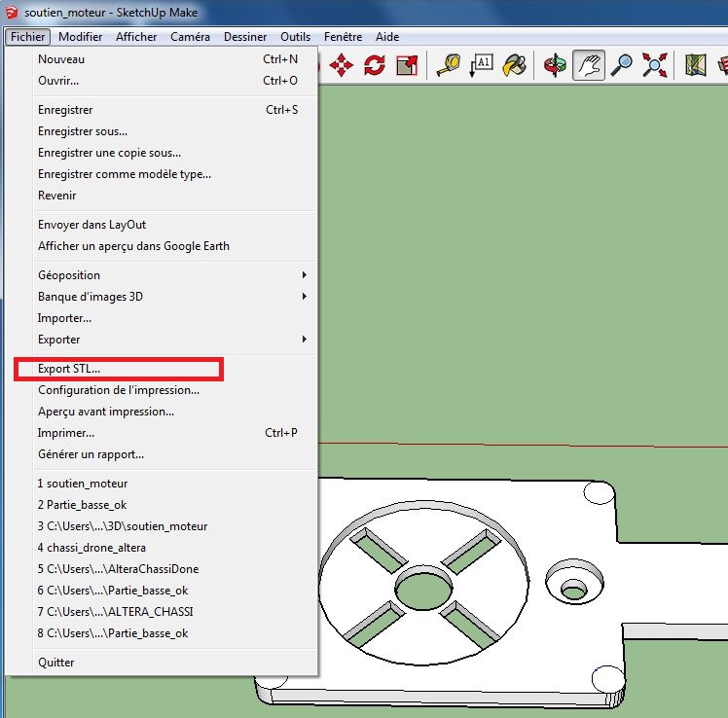
Task: Open the Caméra menu
Action: [190, 37]
